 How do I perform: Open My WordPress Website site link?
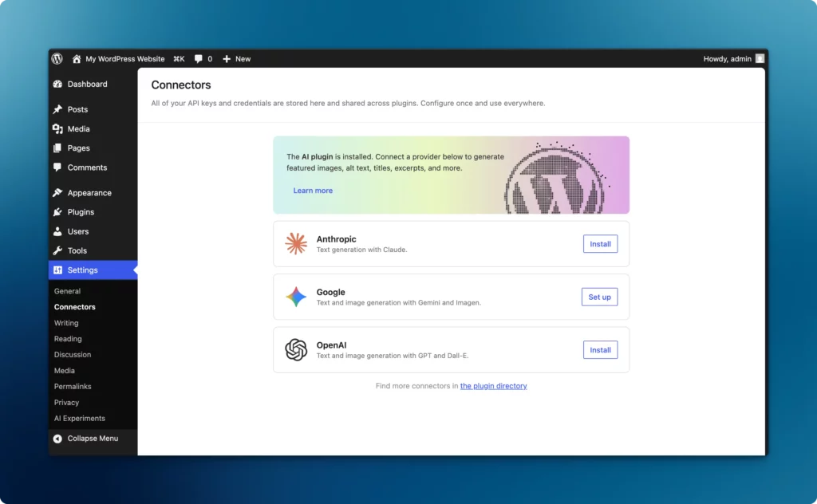click(125, 59)
